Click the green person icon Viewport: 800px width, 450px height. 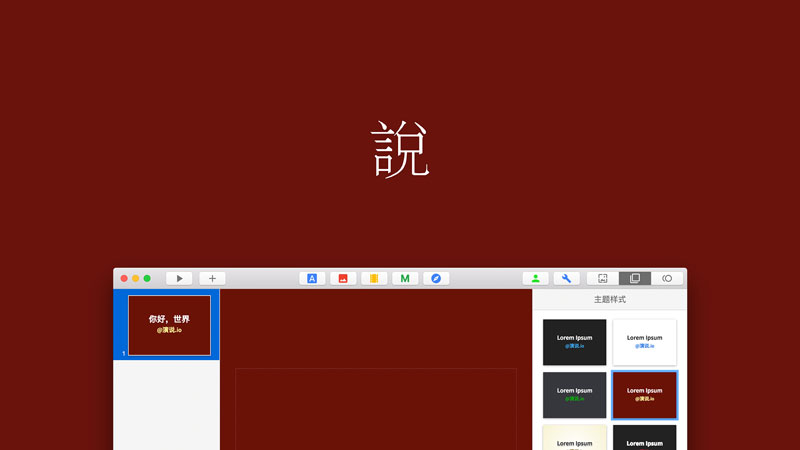(x=536, y=278)
